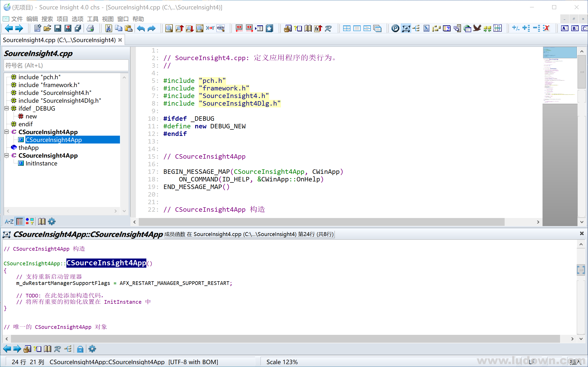Open the 文件 menu
588x367 pixels.
pos(17,19)
